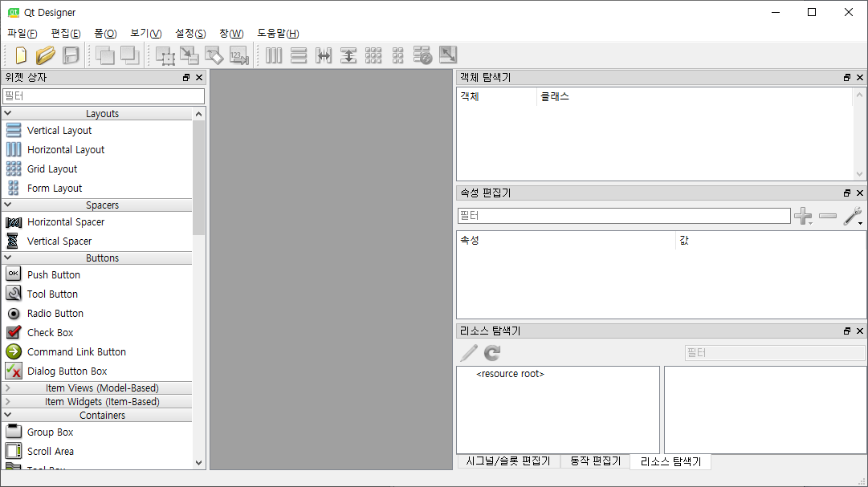The height and width of the screenshot is (487, 868).
Task: Focus the resource browser filter field
Action: pos(774,352)
